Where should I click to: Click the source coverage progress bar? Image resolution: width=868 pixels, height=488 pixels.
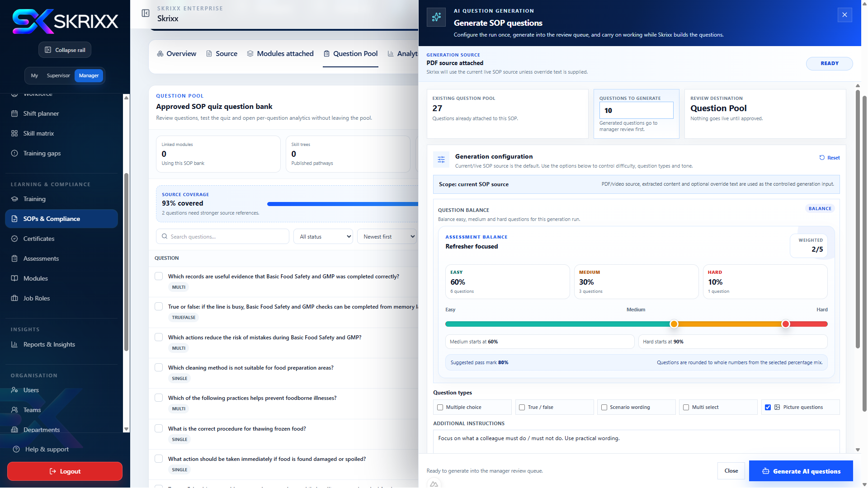point(343,204)
